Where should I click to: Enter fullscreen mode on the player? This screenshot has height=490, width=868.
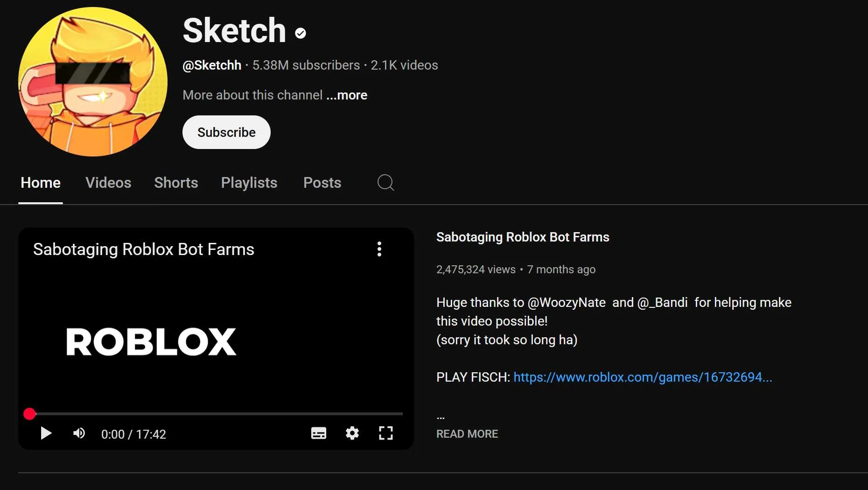tap(386, 433)
